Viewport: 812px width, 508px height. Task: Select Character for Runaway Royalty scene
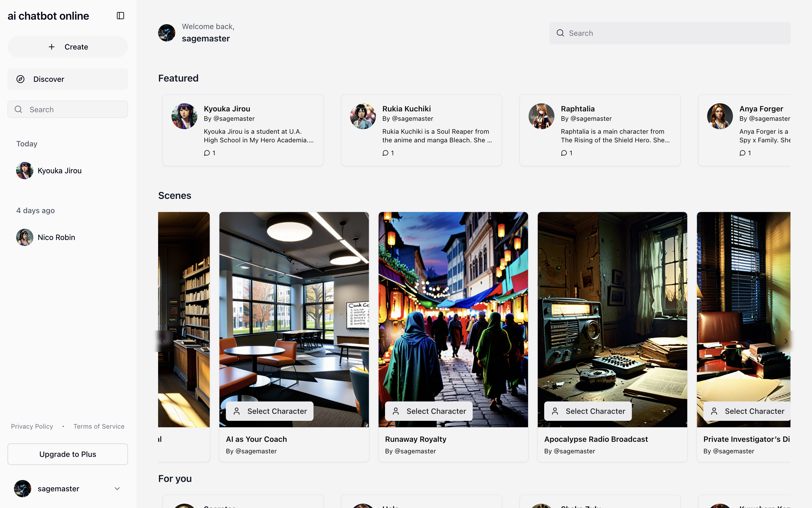coord(428,411)
